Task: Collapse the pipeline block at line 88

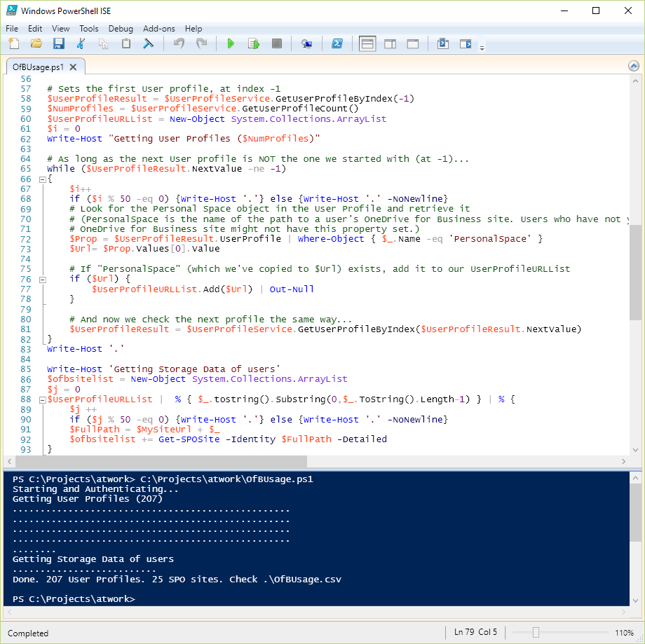Action: click(x=43, y=399)
